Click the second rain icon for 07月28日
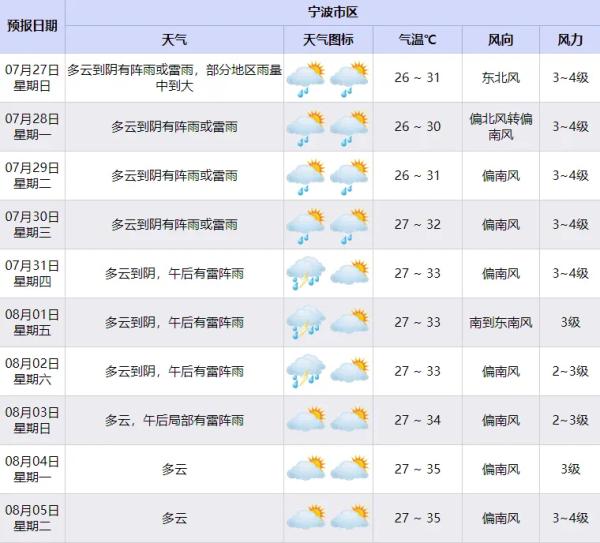Screen dimensions: 600x543 (349, 127)
